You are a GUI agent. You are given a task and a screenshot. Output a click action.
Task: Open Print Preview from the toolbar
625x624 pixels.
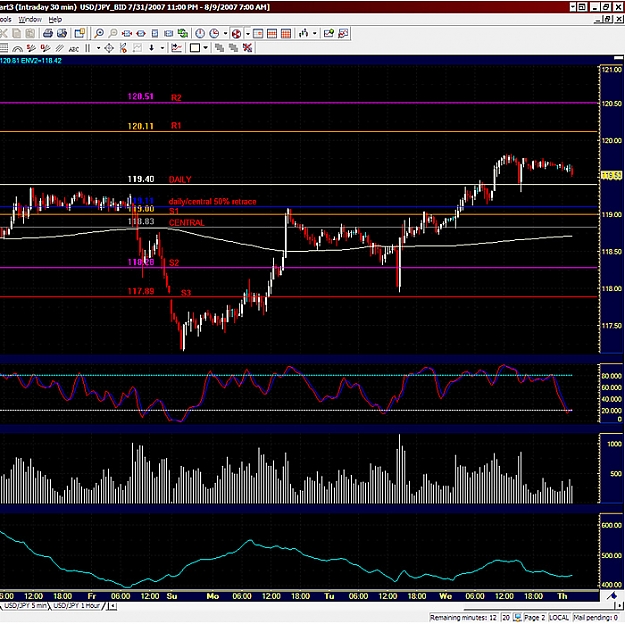point(62,33)
